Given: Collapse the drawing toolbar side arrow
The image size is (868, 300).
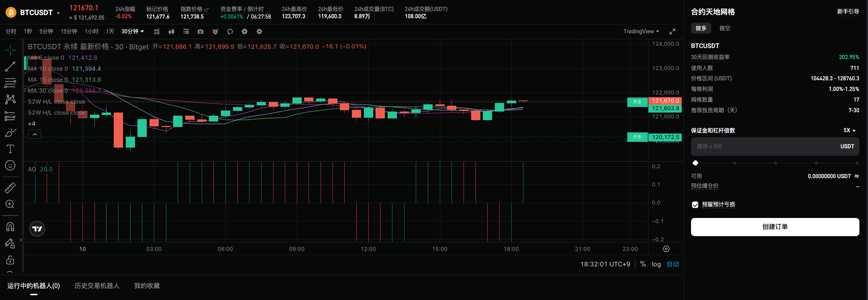Looking at the screenshot, I should tap(21, 240).
